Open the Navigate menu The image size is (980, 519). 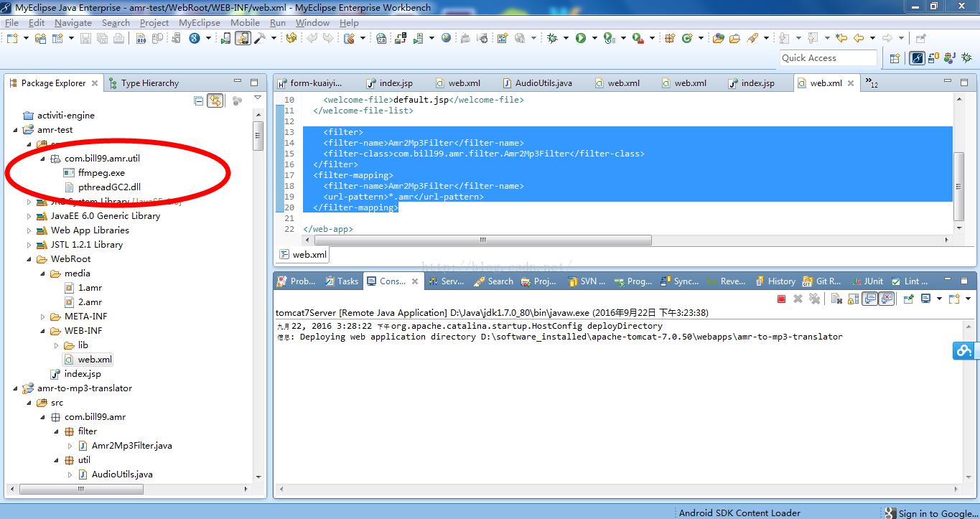click(73, 22)
